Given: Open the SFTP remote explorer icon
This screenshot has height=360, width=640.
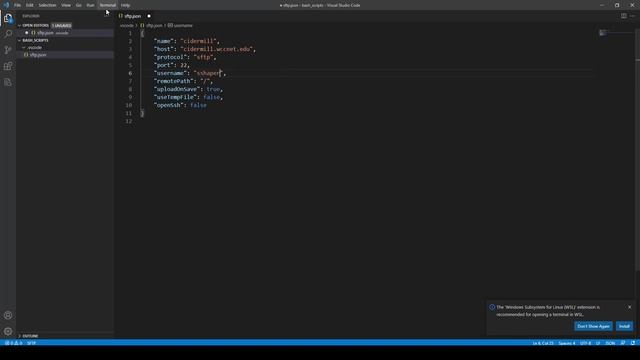Looking at the screenshot, I should tap(8, 82).
